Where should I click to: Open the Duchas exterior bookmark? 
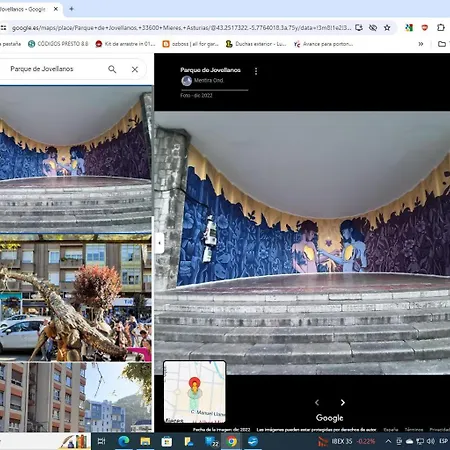(x=256, y=44)
